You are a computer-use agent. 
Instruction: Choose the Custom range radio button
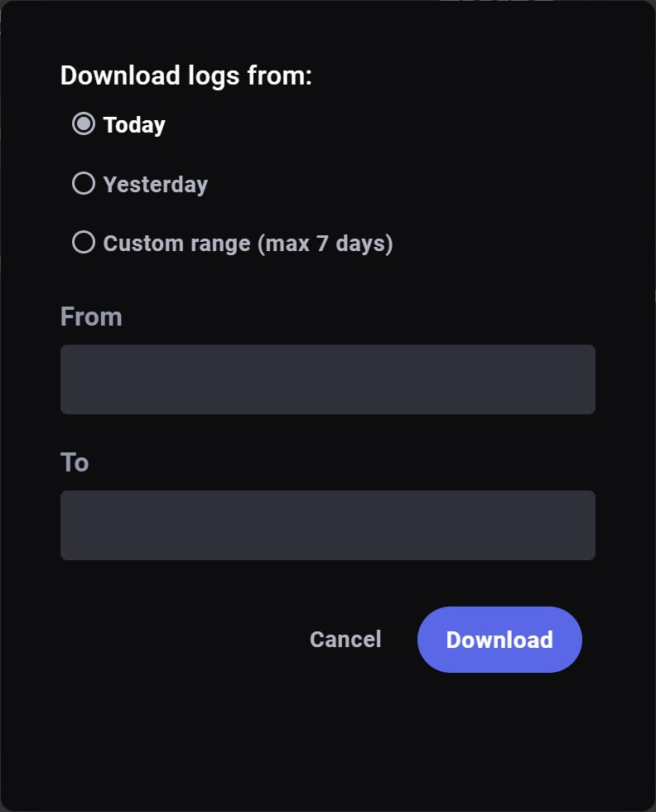click(x=84, y=242)
